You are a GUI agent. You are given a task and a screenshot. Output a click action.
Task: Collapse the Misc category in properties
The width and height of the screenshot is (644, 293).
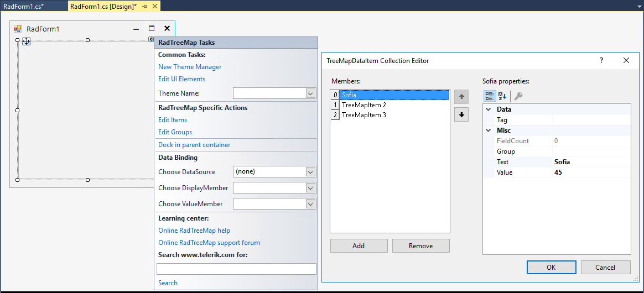click(x=489, y=130)
